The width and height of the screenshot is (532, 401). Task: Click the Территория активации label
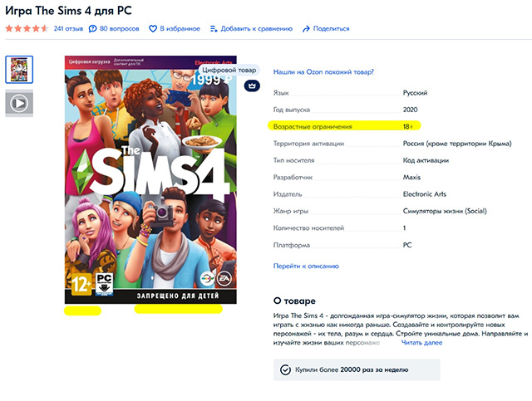(x=308, y=144)
